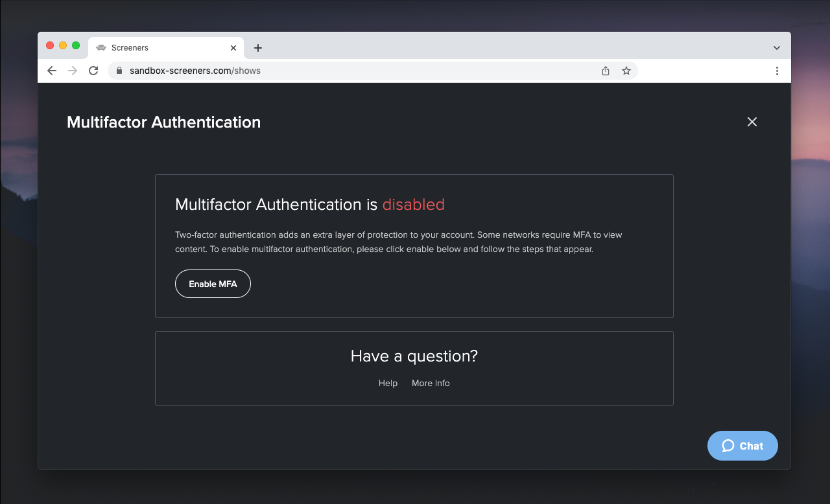Bookmark the page via the star icon

[x=626, y=71]
